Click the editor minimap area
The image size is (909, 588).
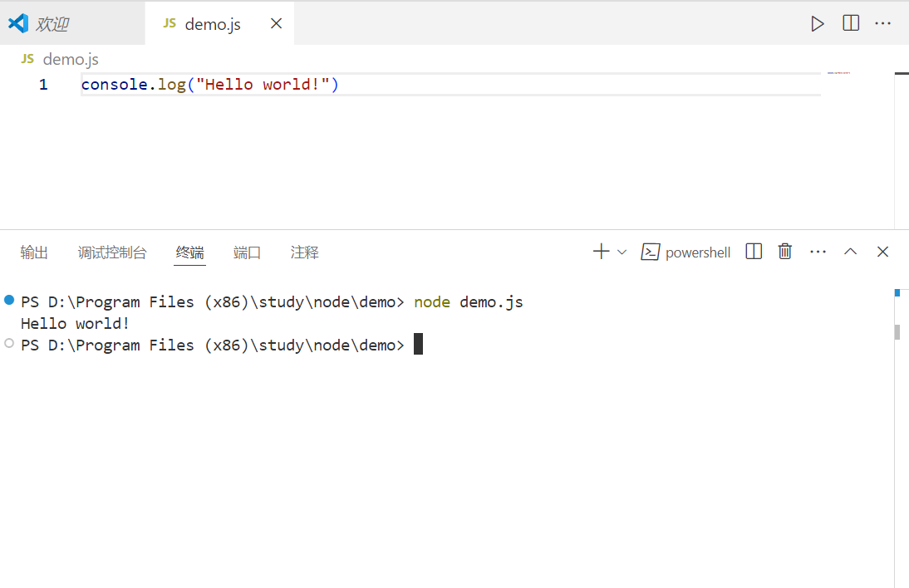(x=838, y=72)
